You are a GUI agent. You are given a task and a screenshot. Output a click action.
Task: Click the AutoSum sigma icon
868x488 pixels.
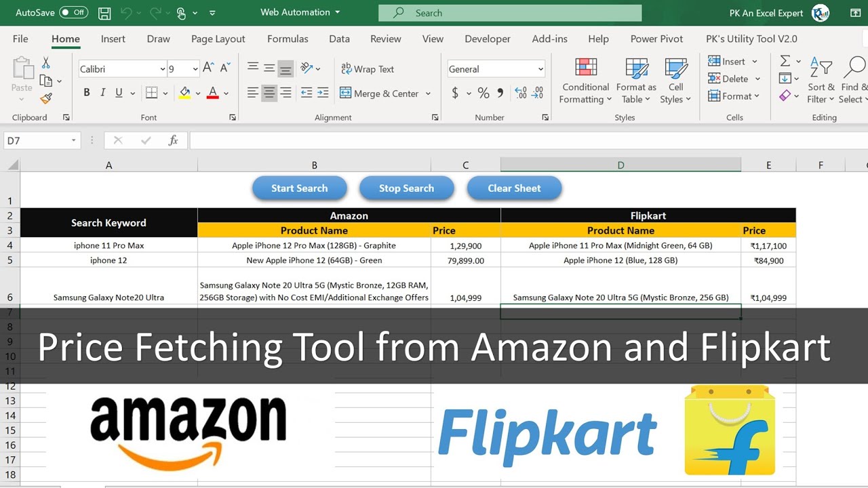[x=785, y=62]
